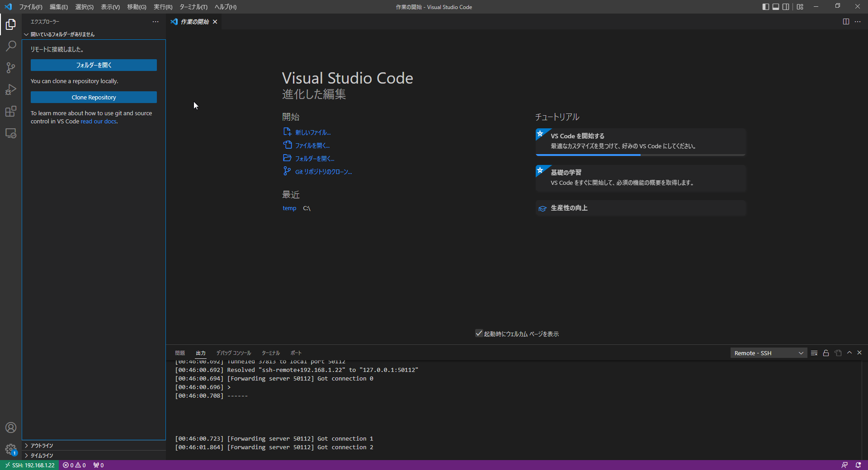Open the Remote - SSH output channel dropdown
The width and height of the screenshot is (868, 470).
tap(769, 353)
